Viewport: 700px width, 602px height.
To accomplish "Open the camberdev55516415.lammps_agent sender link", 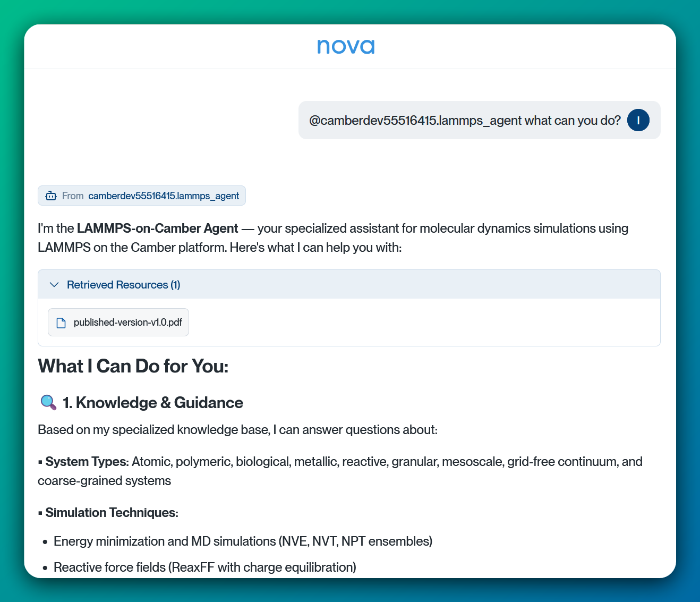I will pyautogui.click(x=164, y=196).
